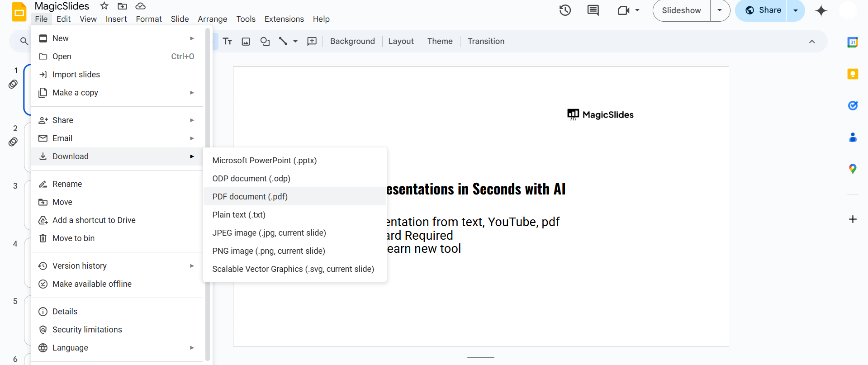Click the File menu scrollbar
Image resolution: width=868 pixels, height=365 pixels.
pos(208,194)
